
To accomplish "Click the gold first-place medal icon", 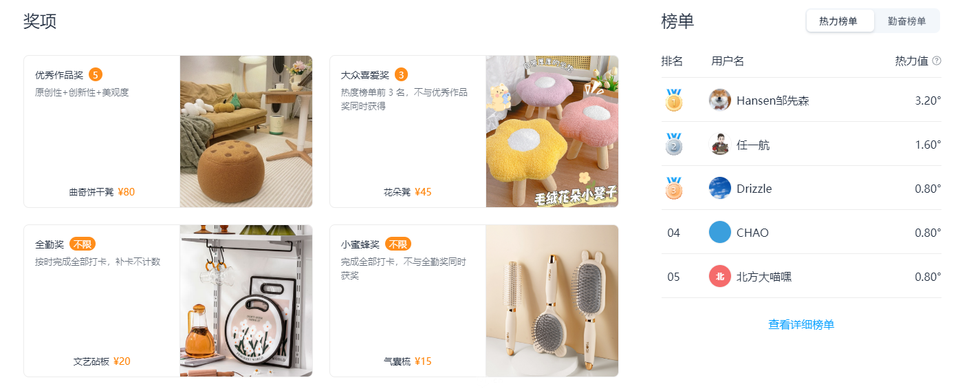I will 674,100.
